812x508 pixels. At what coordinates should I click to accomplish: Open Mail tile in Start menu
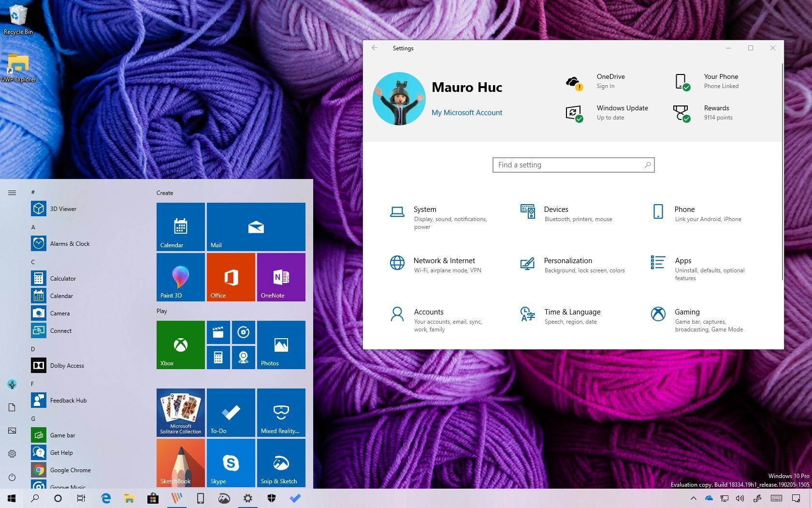click(256, 227)
